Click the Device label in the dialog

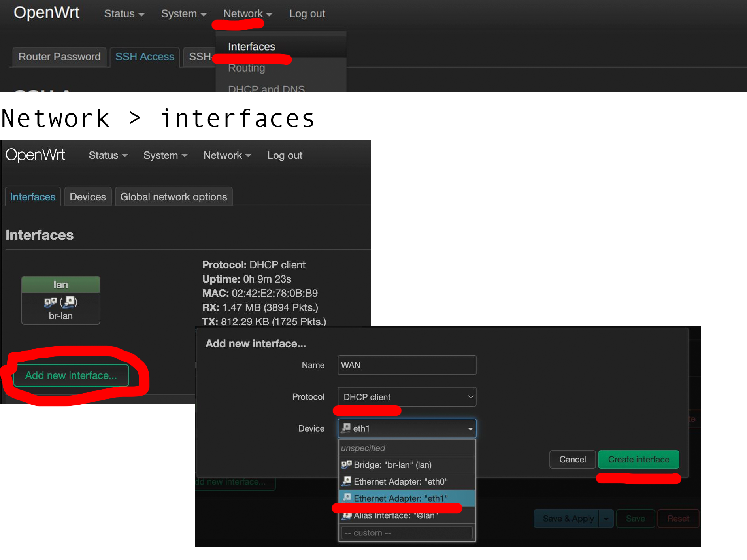311,428
